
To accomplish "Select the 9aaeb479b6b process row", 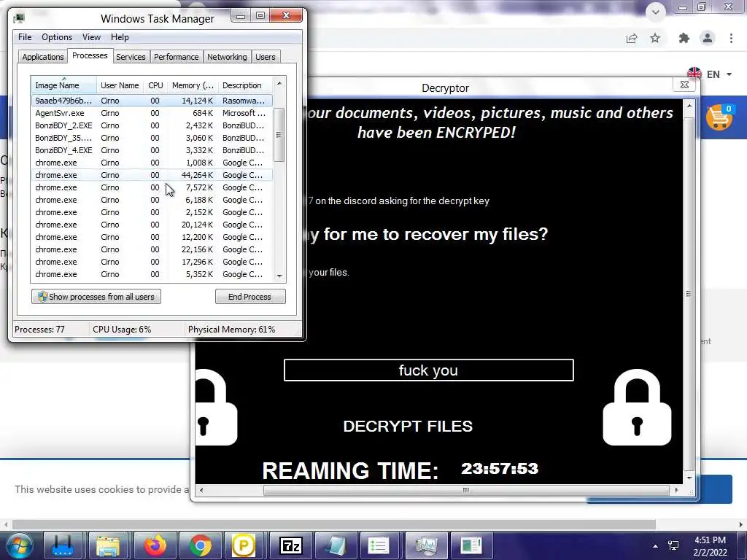I will tap(152, 101).
